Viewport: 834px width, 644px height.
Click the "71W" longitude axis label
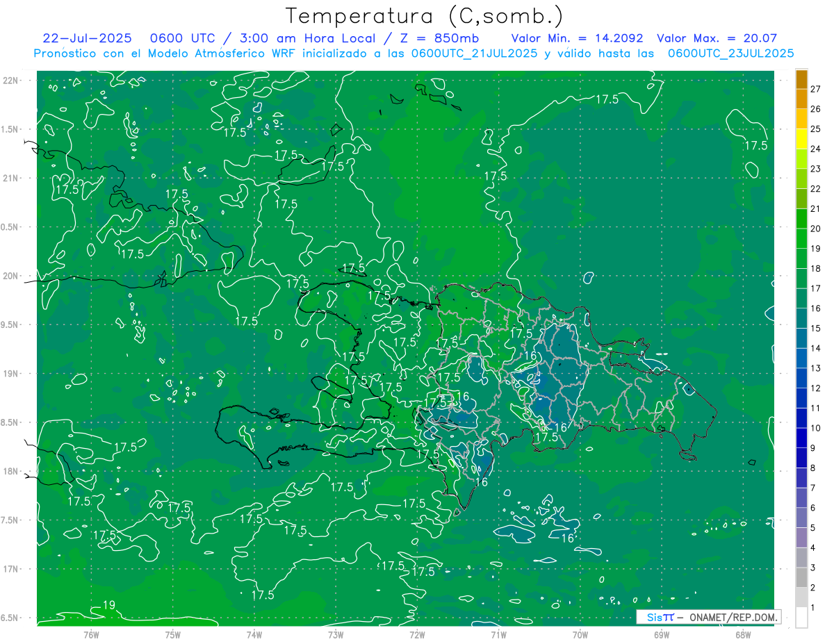(x=498, y=635)
